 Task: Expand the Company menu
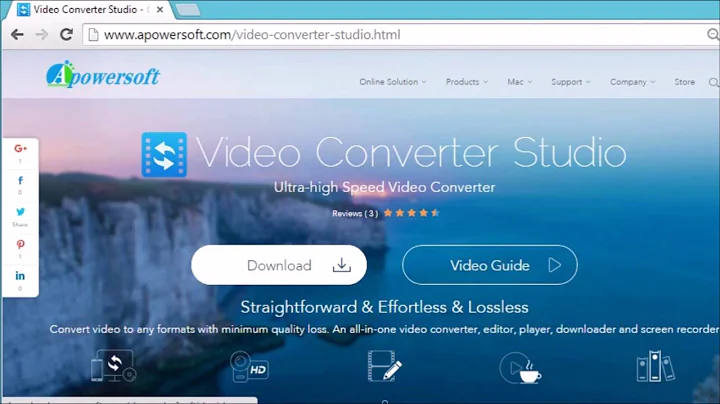(x=633, y=82)
